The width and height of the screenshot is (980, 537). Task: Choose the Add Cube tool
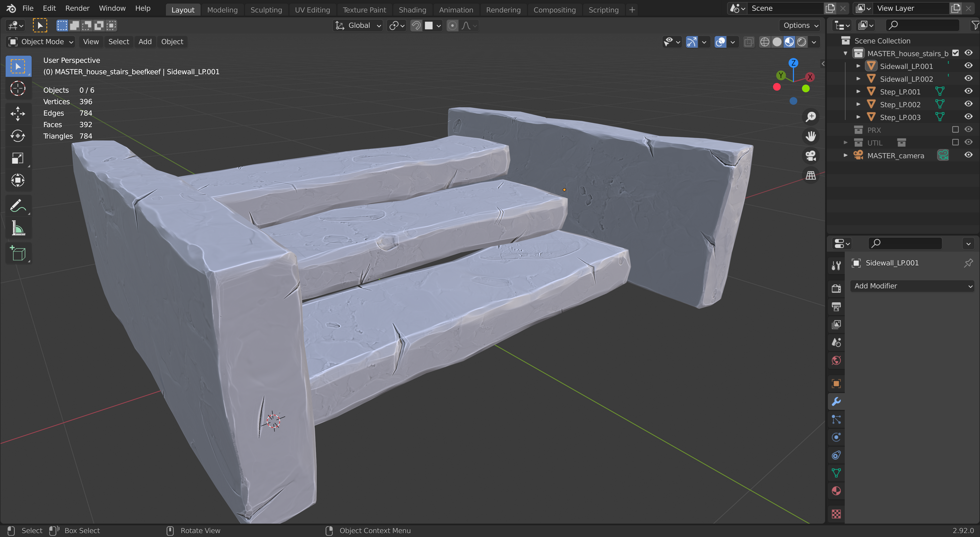[18, 253]
